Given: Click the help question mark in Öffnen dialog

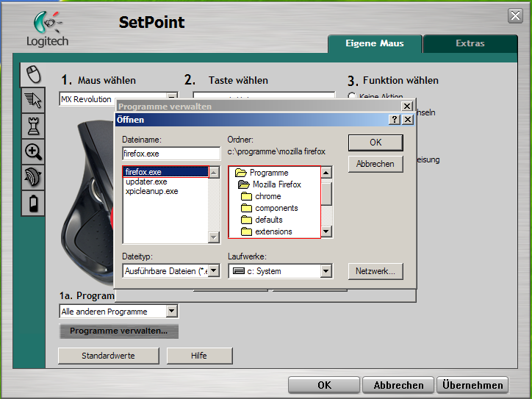Looking at the screenshot, I should 394,120.
